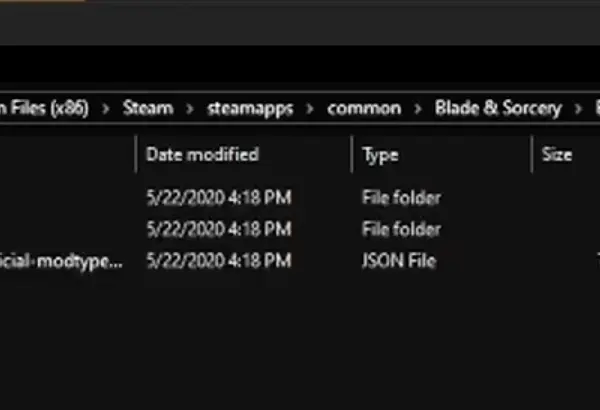This screenshot has width=600, height=410.
Task: Click the topmost 5/22/2020 4:18 PM date
Action: 219,198
